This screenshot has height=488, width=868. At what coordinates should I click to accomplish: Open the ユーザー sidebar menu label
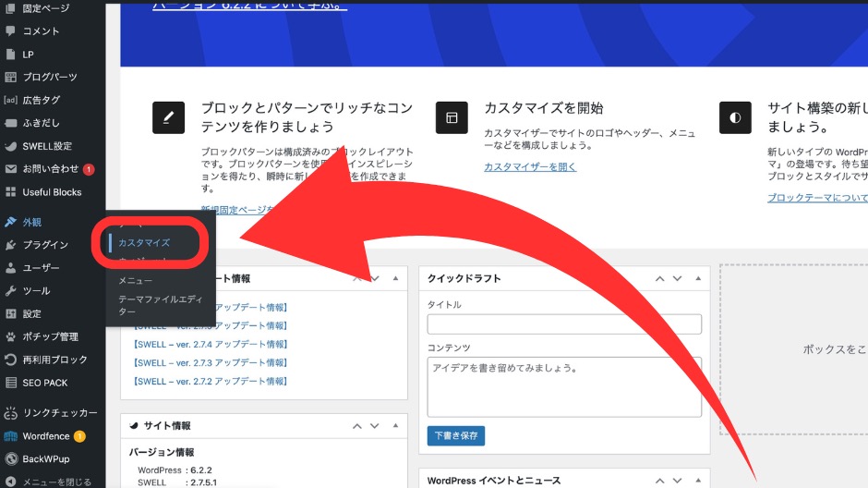tap(41, 267)
